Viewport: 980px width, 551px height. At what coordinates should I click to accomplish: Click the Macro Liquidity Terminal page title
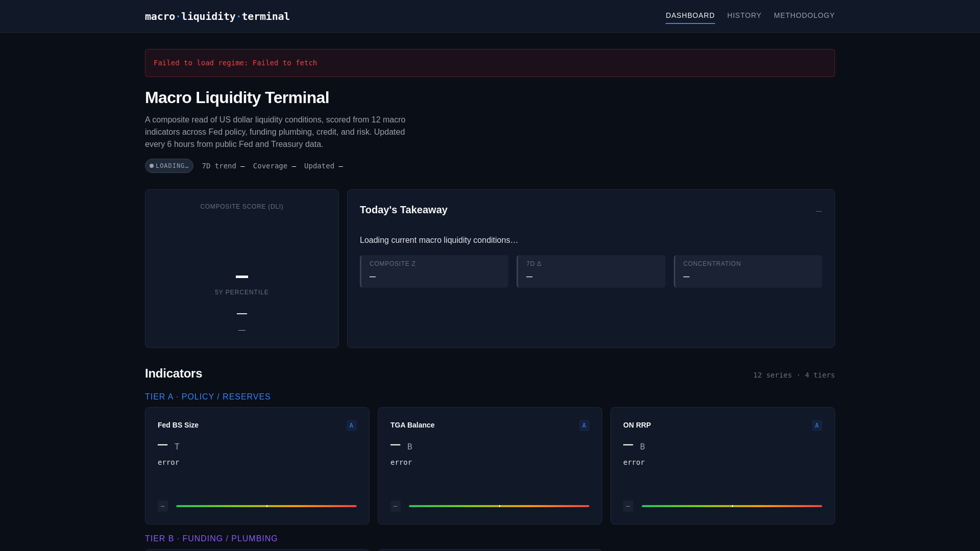click(237, 97)
